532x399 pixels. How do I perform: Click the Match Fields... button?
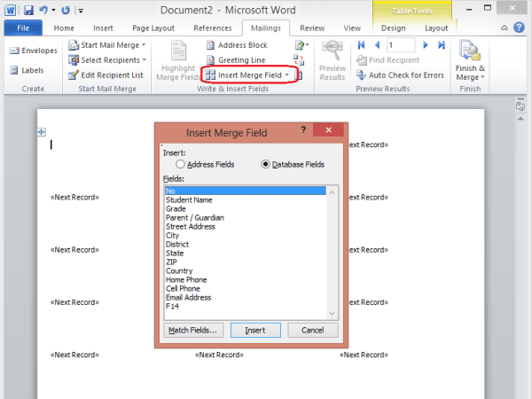click(x=193, y=330)
